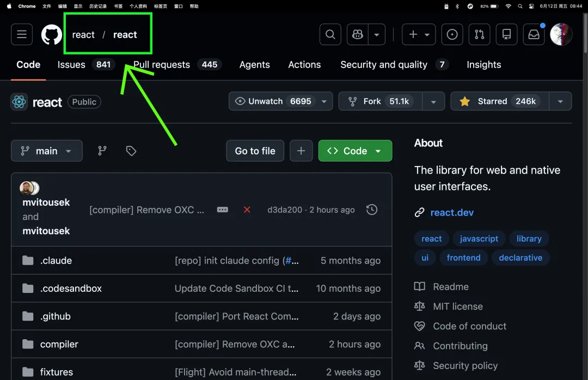Click the javascript topic tag
588x380 pixels.
tap(479, 238)
